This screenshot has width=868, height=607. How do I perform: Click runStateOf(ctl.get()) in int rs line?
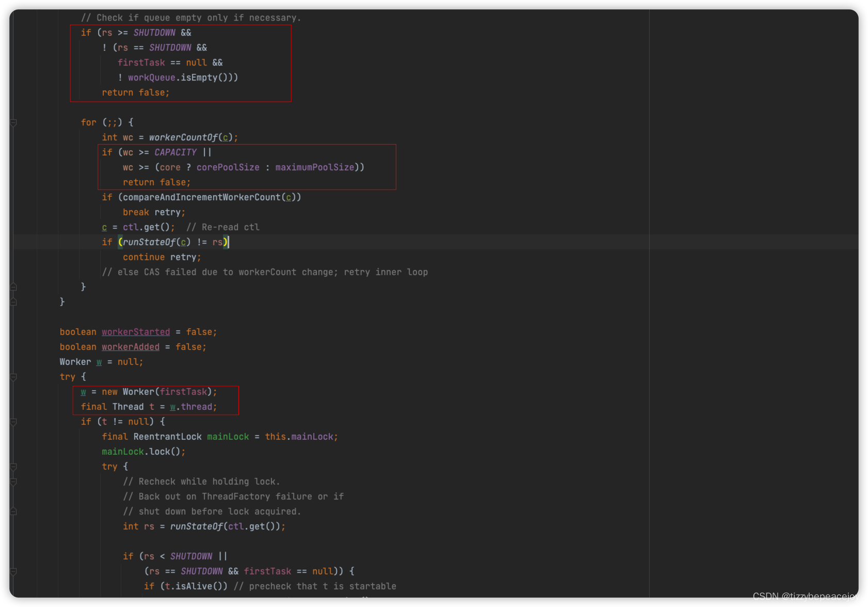pyautogui.click(x=225, y=526)
